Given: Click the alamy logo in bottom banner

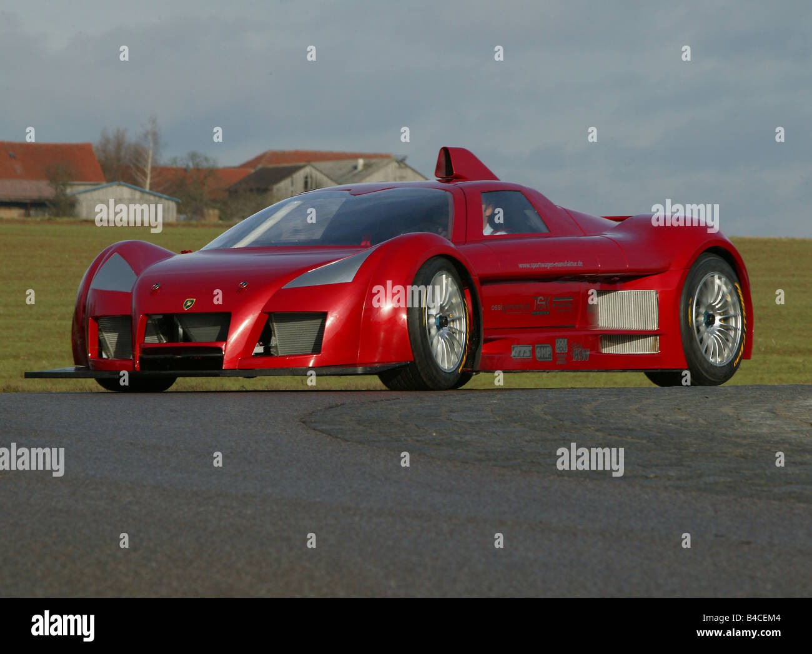Looking at the screenshot, I should pyautogui.click(x=62, y=625).
